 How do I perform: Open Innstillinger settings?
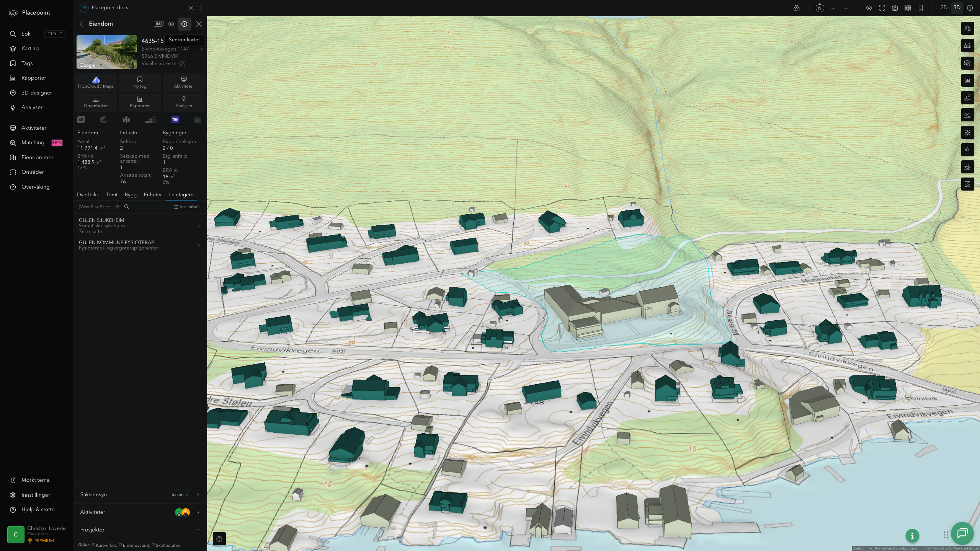click(36, 495)
